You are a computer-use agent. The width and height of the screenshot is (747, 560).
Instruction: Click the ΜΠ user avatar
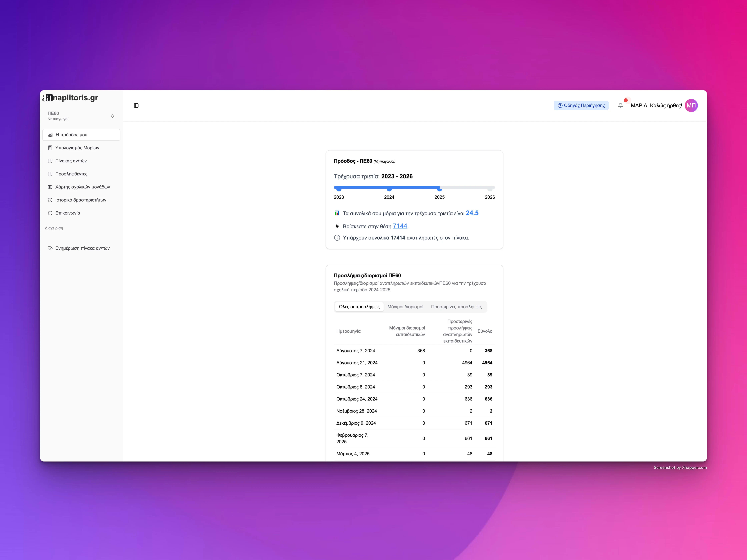pyautogui.click(x=691, y=106)
